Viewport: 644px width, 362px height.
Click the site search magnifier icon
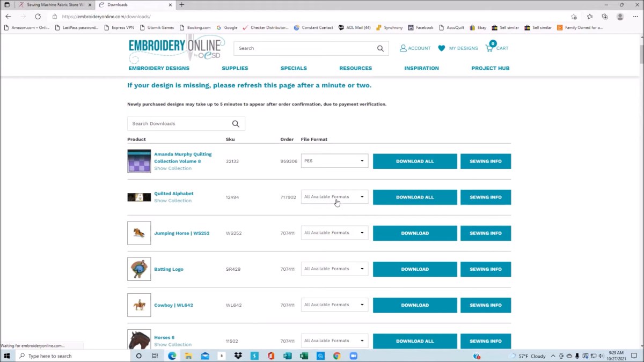point(380,48)
